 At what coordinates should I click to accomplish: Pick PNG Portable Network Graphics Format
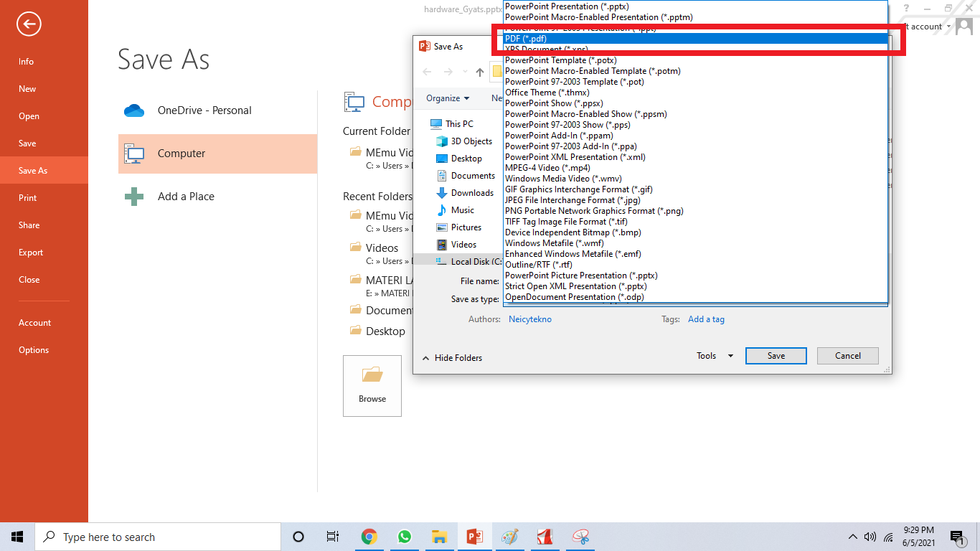coord(695,211)
